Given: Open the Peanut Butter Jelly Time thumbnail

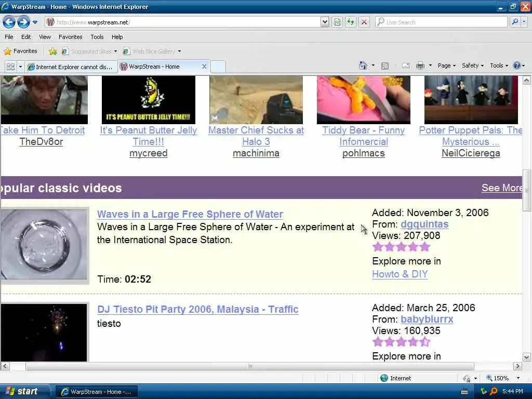Looking at the screenshot, I should (148, 100).
